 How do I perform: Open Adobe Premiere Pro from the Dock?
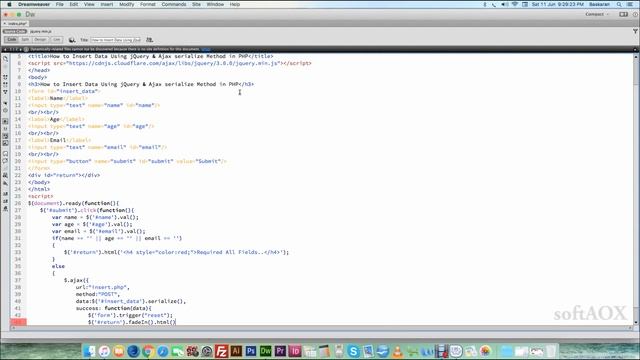280,351
